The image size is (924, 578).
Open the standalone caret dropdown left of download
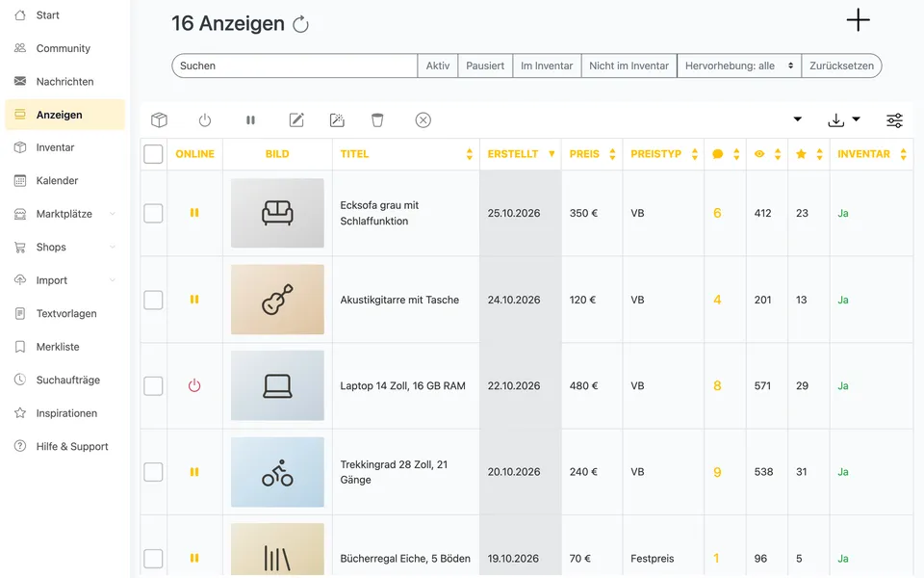point(797,119)
